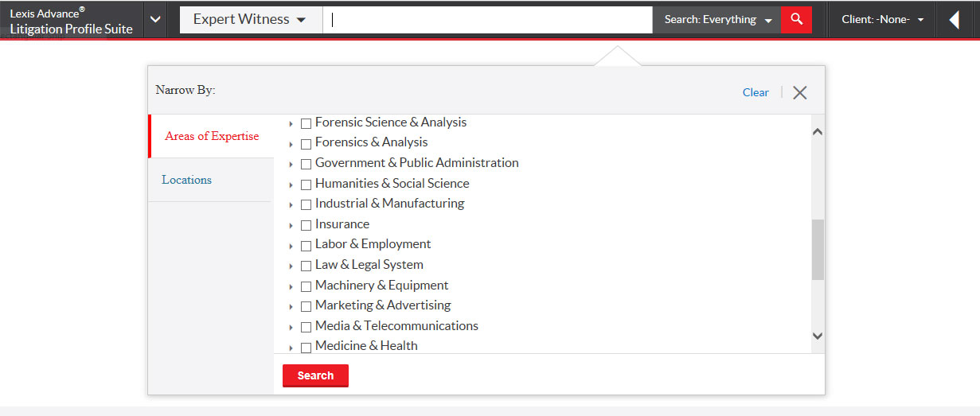980x416 pixels.
Task: Switch to the Locations tab
Action: [x=187, y=180]
